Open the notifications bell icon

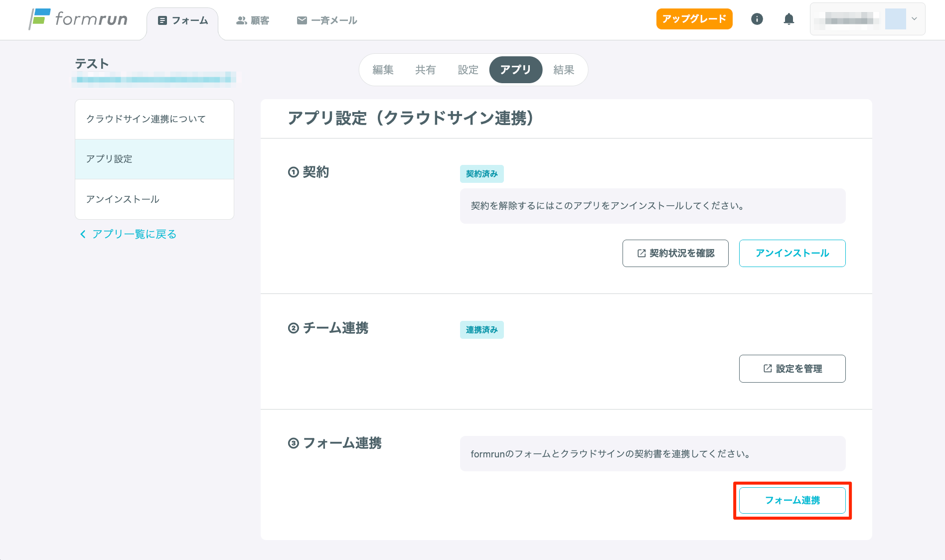(789, 19)
